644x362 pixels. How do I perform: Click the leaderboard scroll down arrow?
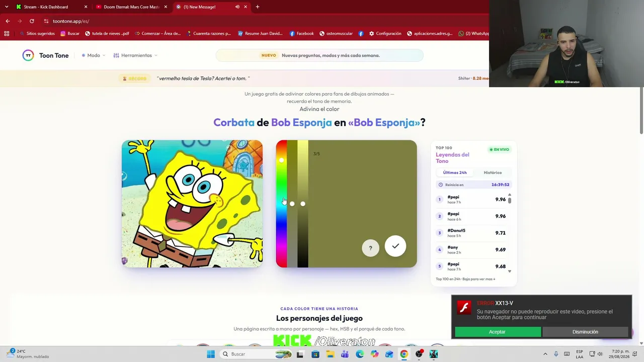click(x=510, y=271)
